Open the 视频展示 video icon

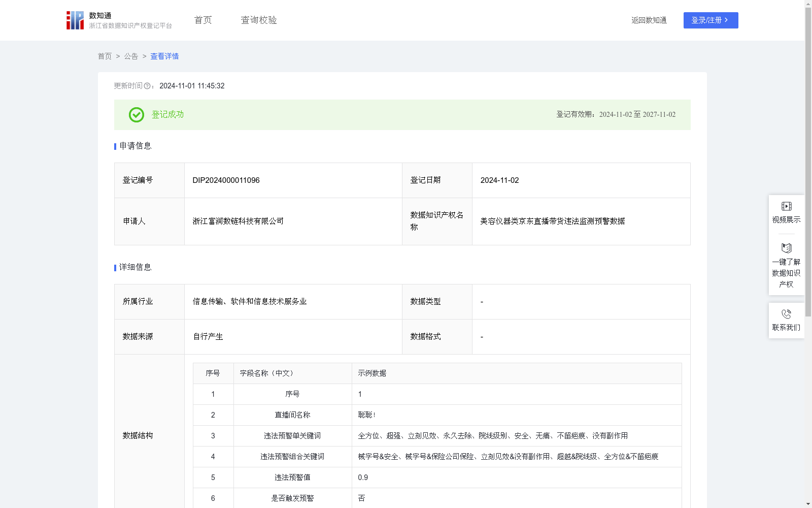click(786, 206)
